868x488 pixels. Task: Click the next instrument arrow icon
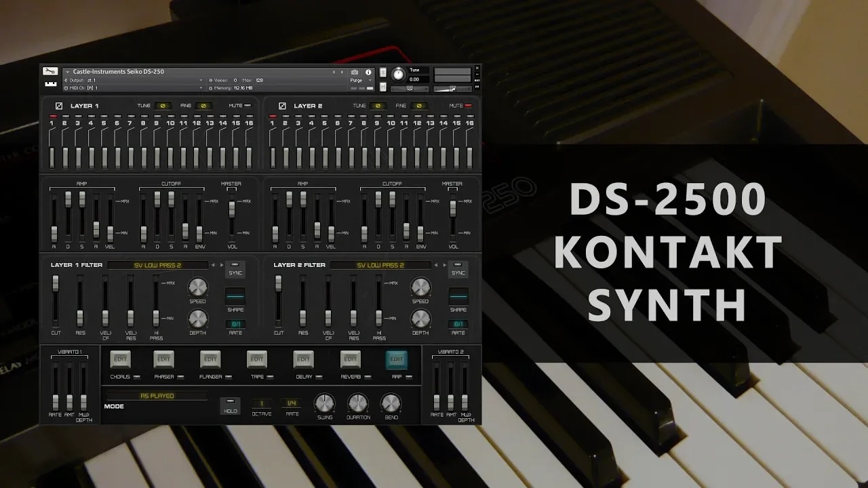click(342, 71)
